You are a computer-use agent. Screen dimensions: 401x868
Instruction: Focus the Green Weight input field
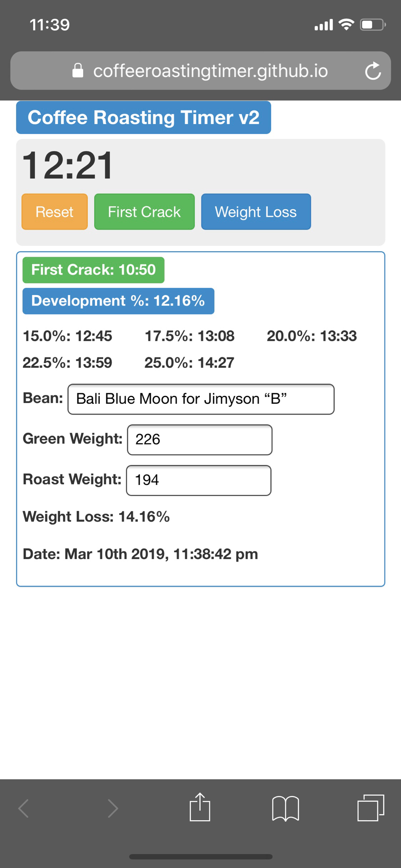pyautogui.click(x=200, y=440)
